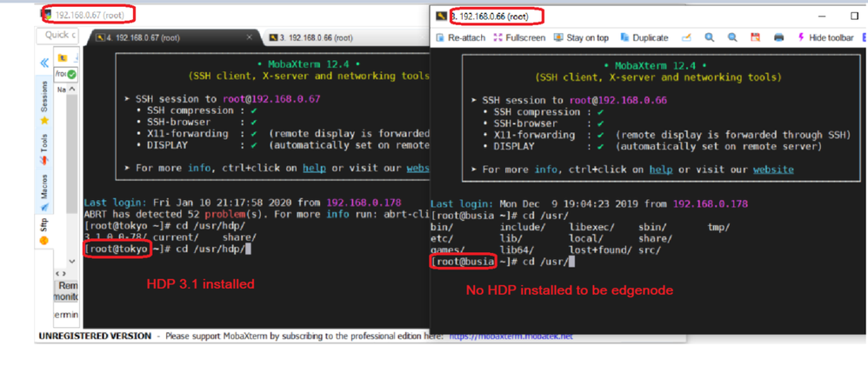Viewport: 868px width, 373px height.
Task: Close the 4. 192.168.0.67 tab
Action: pos(249,37)
